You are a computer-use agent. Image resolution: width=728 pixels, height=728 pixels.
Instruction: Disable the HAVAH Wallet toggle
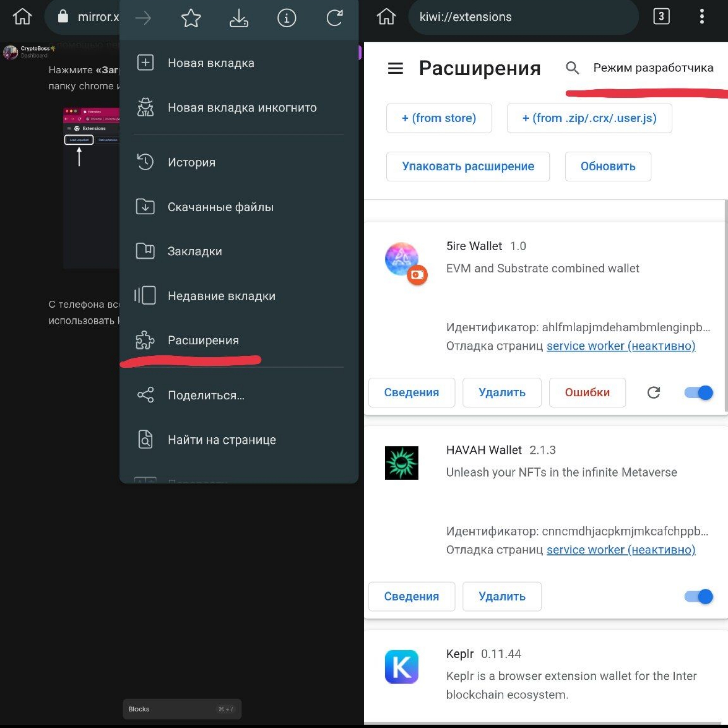(x=699, y=597)
